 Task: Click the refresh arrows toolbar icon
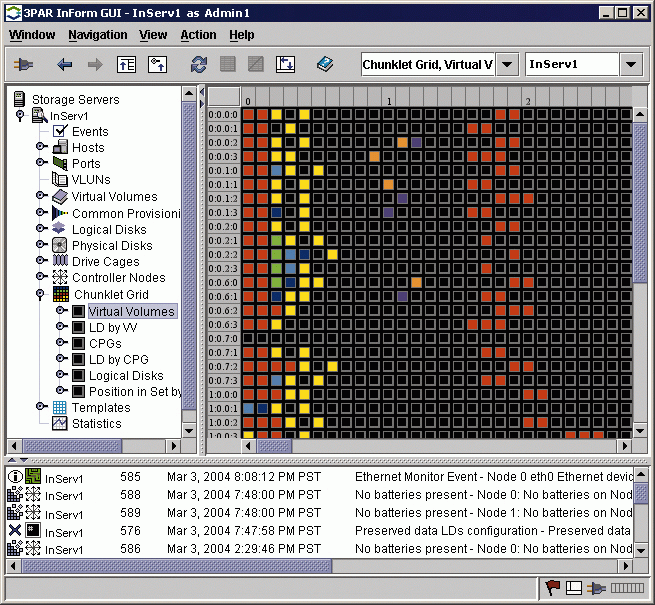tap(199, 65)
